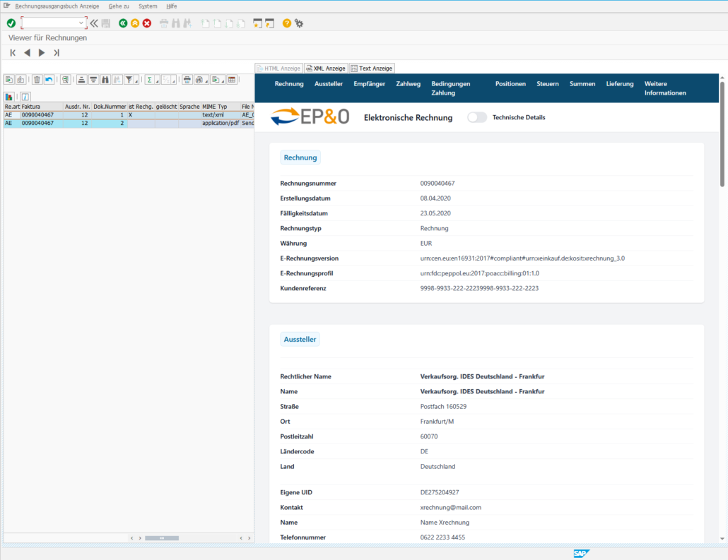728x560 pixels.
Task: Click the invoice viewer vertical scrollbar
Action: (722, 133)
